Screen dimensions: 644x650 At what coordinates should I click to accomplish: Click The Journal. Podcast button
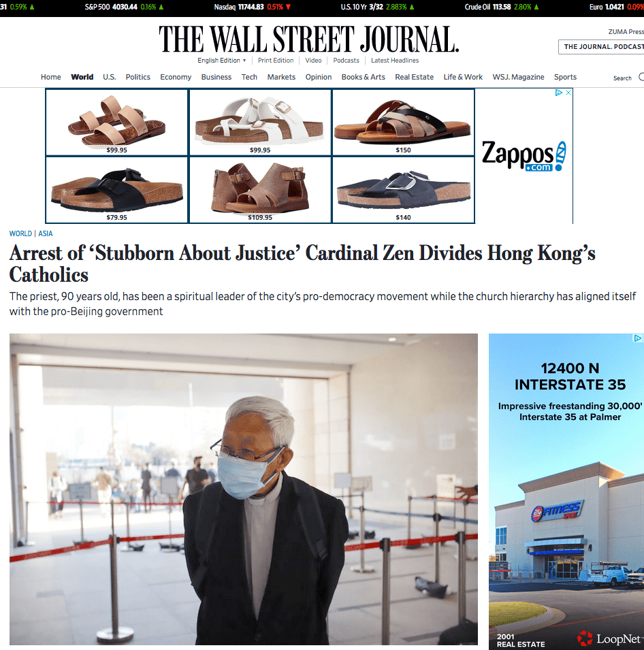click(x=601, y=47)
